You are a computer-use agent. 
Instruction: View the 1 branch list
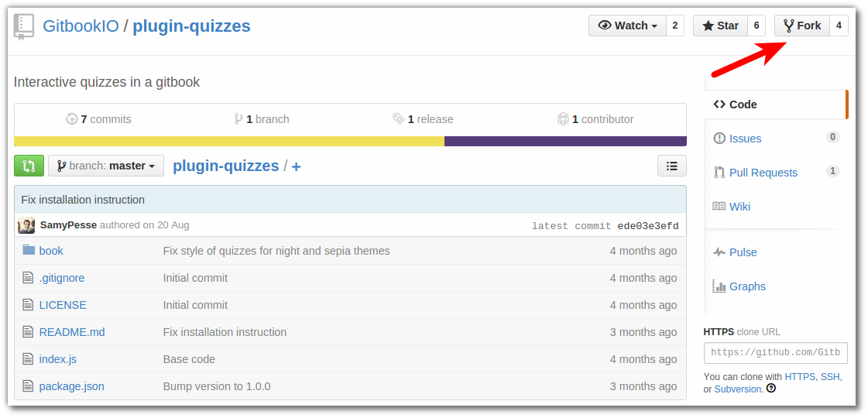pyautogui.click(x=261, y=119)
